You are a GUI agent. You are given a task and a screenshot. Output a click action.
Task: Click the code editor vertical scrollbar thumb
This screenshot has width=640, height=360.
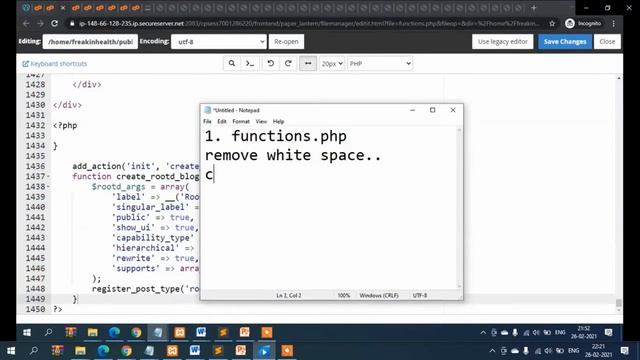(x=619, y=303)
